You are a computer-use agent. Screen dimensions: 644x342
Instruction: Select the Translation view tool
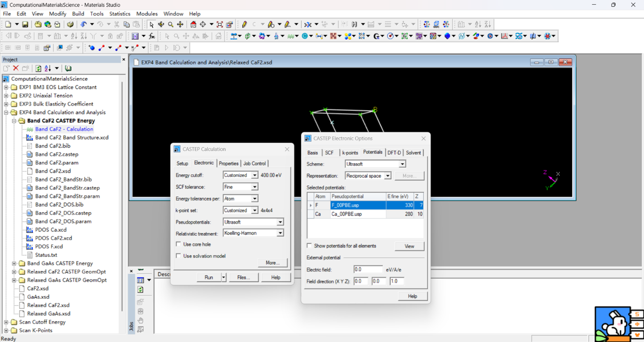180,25
